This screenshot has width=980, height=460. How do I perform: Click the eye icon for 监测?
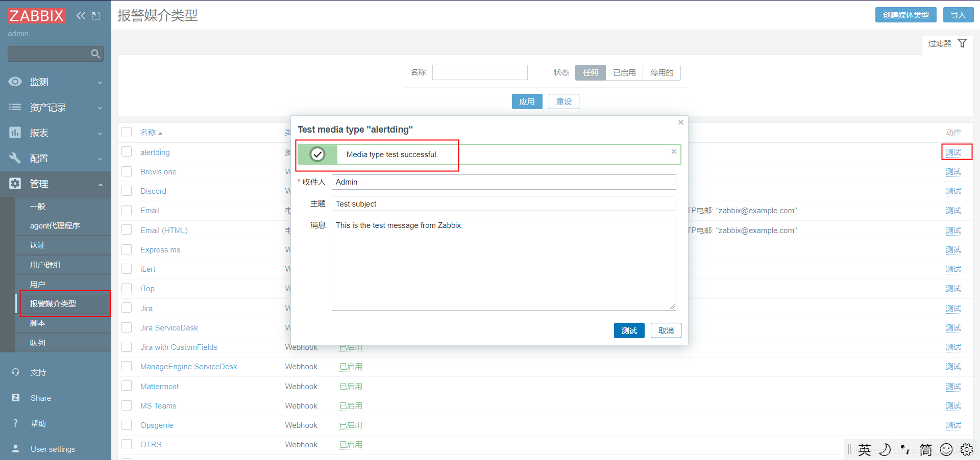(x=15, y=82)
